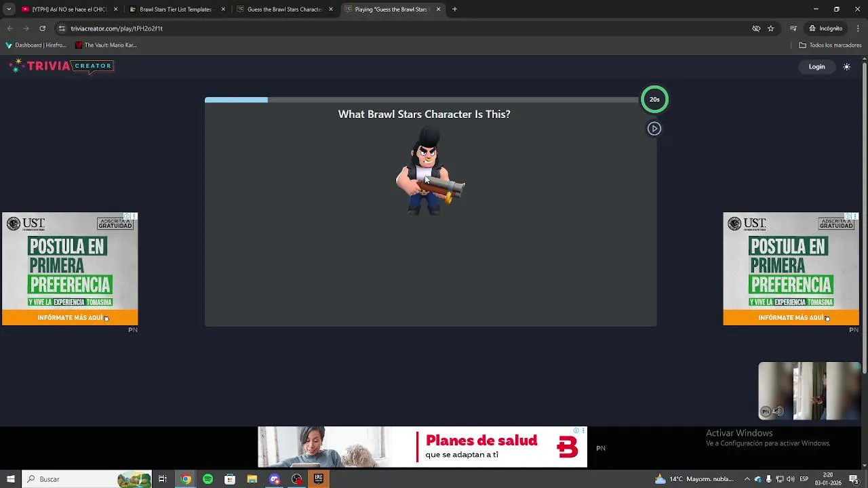Image resolution: width=868 pixels, height=488 pixels.
Task: Open Microsoft Store from the taskbar
Action: pos(230,479)
